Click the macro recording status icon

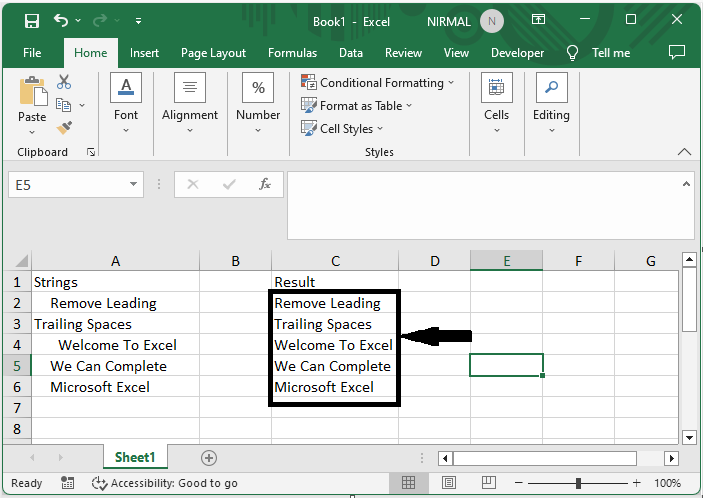click(x=67, y=483)
